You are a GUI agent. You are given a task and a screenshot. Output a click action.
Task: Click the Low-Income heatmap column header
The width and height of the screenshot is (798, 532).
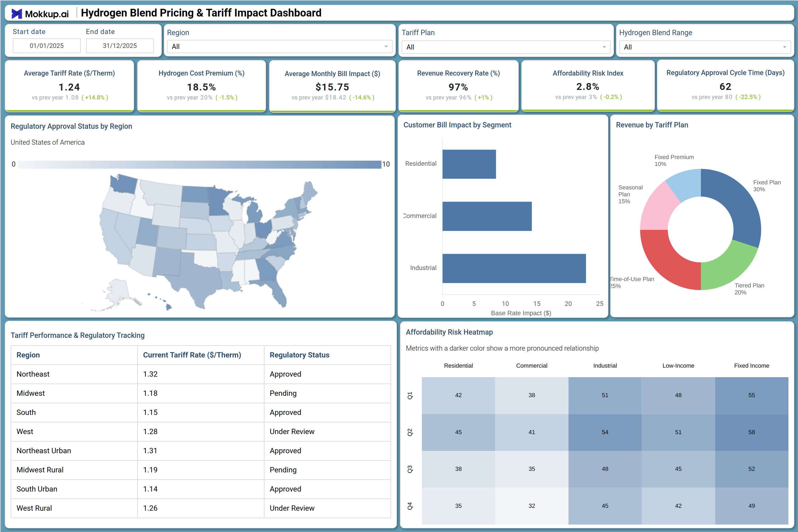click(678, 366)
